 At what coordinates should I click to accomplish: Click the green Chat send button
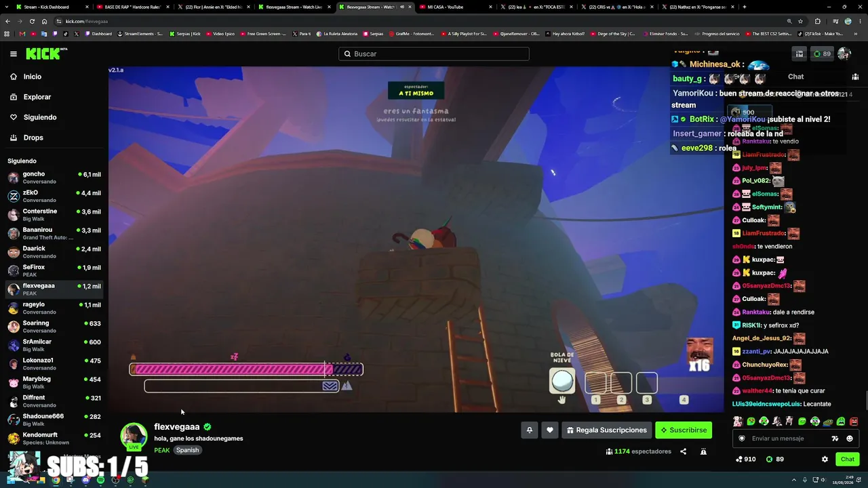coord(848,459)
